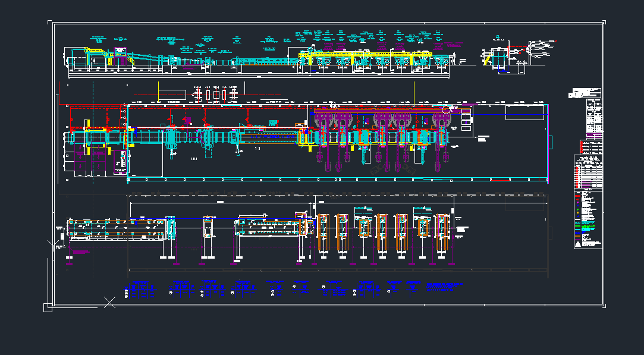Select the warning triangle symbol in legend
This screenshot has width=644, height=355.
click(577, 244)
